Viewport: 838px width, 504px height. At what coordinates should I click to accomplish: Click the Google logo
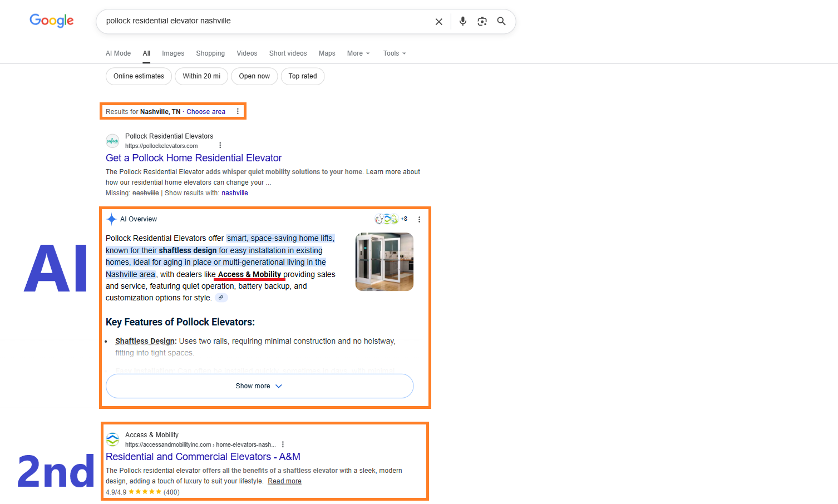click(x=52, y=21)
